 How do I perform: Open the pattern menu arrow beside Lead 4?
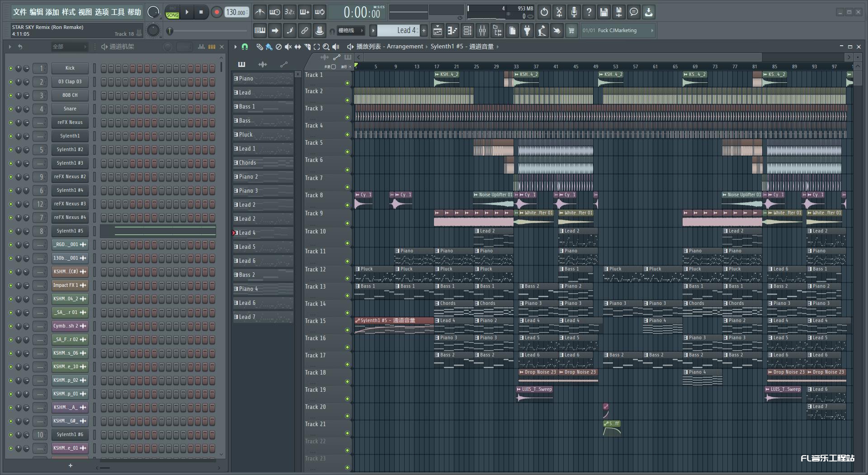pos(373,31)
